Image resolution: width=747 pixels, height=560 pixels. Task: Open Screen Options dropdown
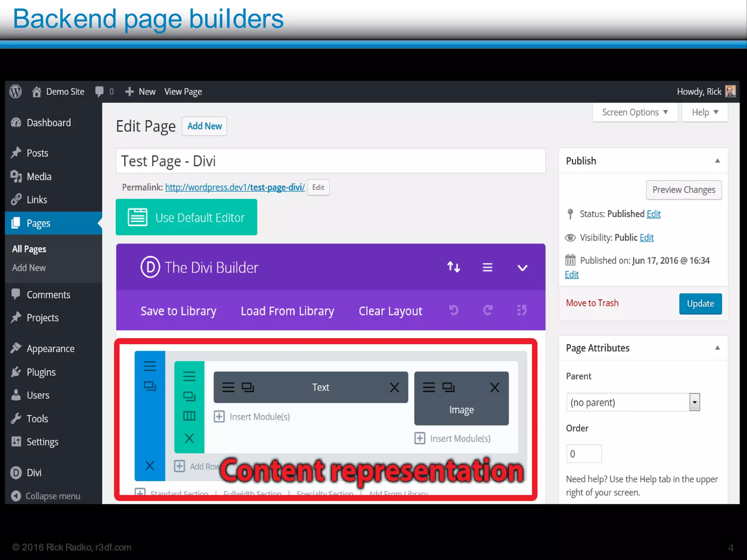coord(635,112)
